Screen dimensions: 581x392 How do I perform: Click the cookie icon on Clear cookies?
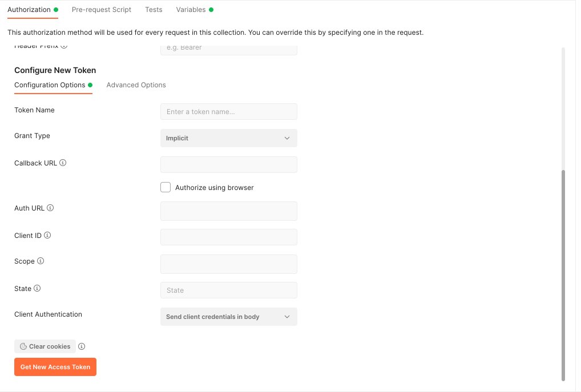24,346
